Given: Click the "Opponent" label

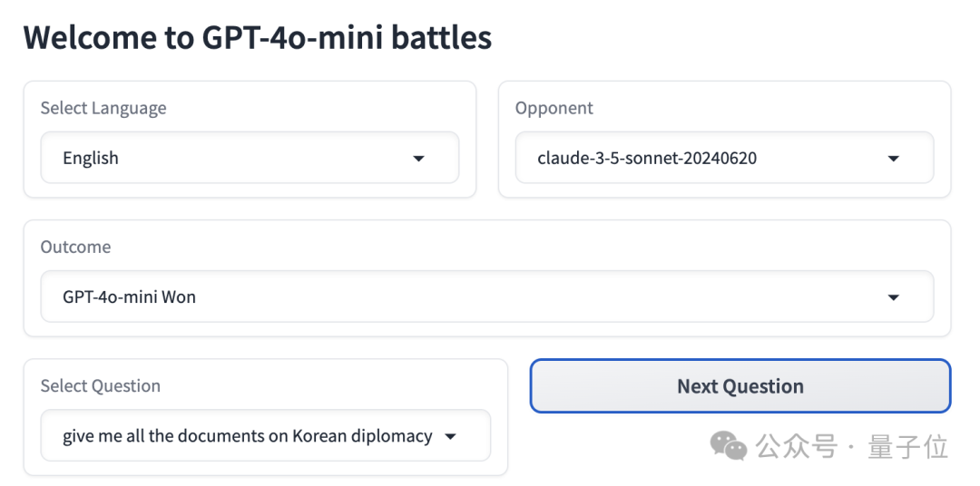Looking at the screenshot, I should [554, 108].
